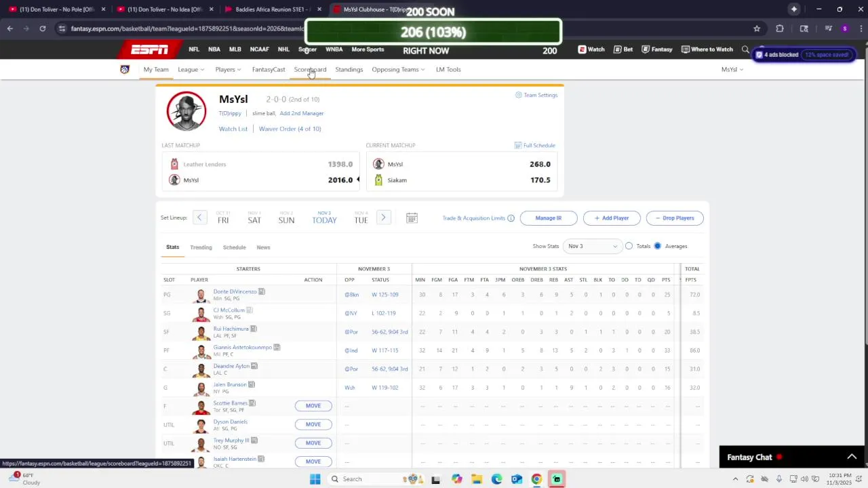Click the Manage IR button
The height and width of the screenshot is (488, 868).
pos(549,218)
